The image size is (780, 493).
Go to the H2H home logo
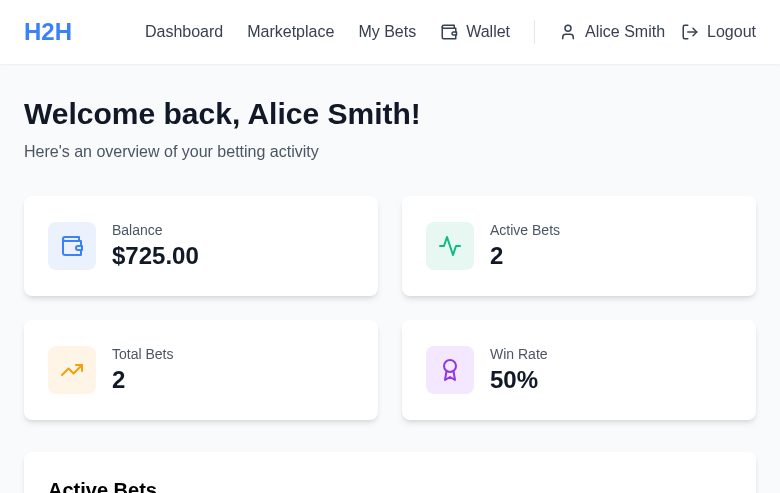48,32
